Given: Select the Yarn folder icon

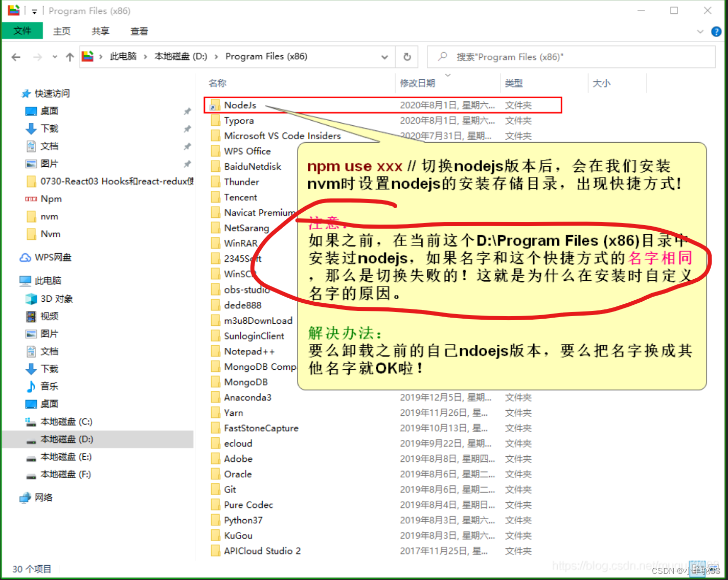Looking at the screenshot, I should coord(215,413).
